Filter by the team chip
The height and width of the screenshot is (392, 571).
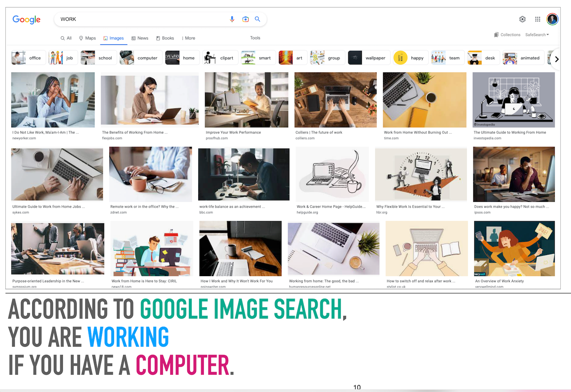[x=447, y=58]
